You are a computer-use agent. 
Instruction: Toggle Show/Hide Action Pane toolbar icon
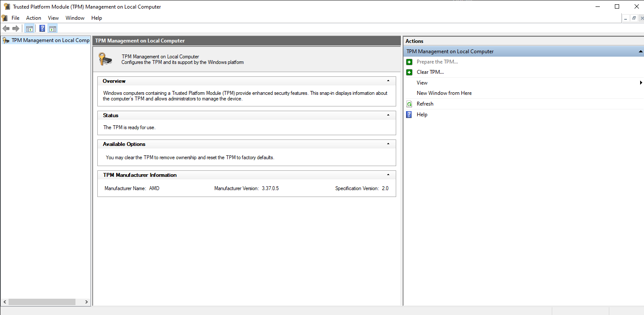[52, 29]
